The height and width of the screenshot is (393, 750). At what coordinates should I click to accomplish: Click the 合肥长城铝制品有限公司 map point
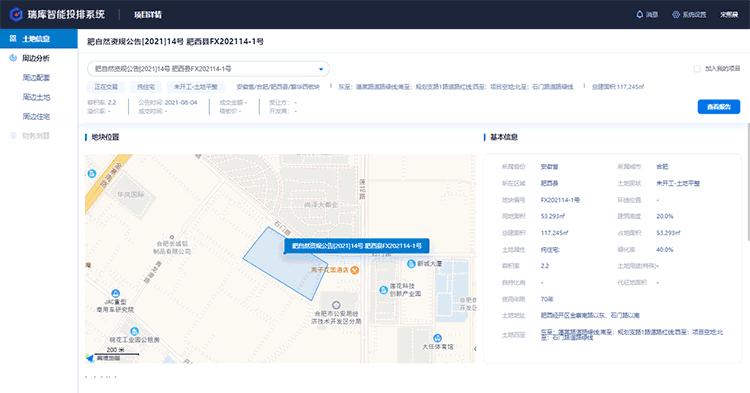pos(172,237)
